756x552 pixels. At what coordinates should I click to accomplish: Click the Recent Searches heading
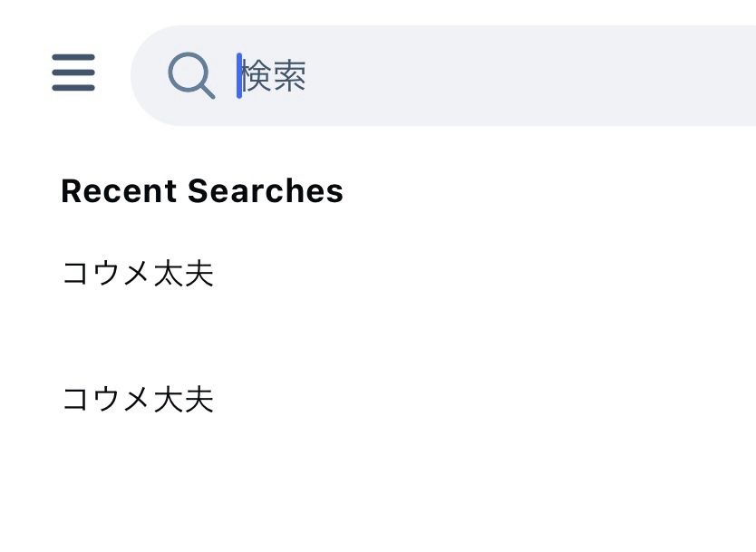pyautogui.click(x=202, y=191)
